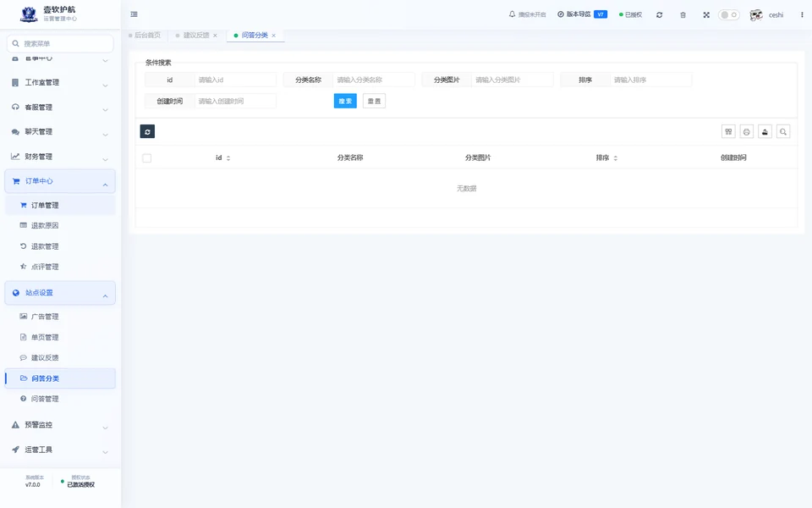The width and height of the screenshot is (812, 508).
Task: Collapse the sidebar with the menu fold icon
Action: pos(134,14)
